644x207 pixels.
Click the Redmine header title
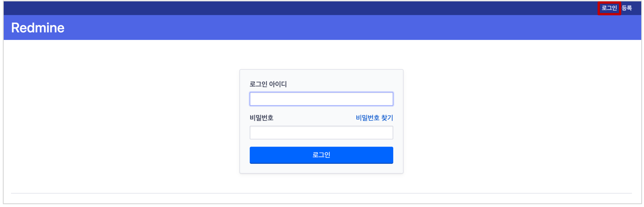pyautogui.click(x=38, y=28)
